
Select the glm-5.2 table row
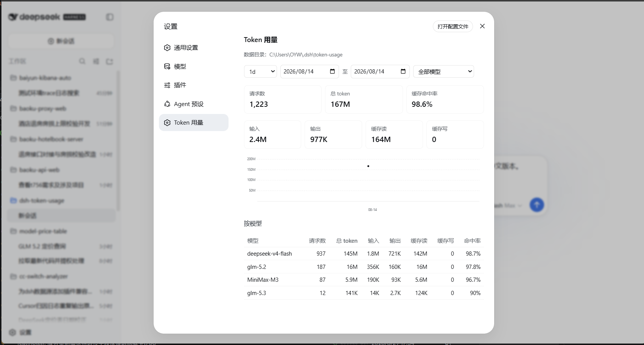coord(364,267)
